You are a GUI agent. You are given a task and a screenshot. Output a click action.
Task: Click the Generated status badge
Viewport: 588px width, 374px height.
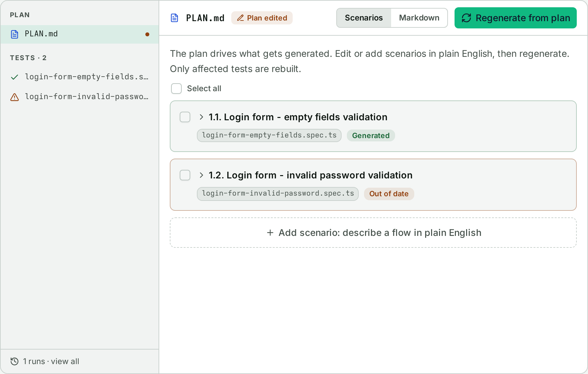pos(371,135)
